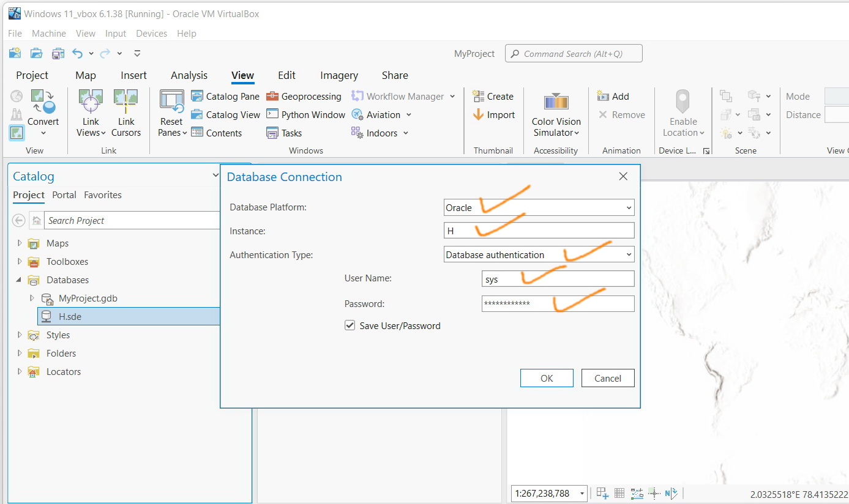Click the Open Project icon in quick access toolbar

tap(36, 53)
